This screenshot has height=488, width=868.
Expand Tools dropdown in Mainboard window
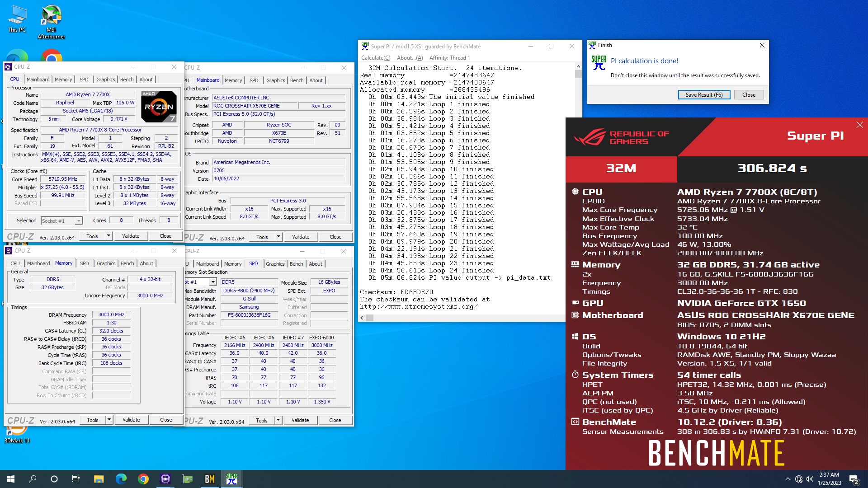pyautogui.click(x=278, y=237)
